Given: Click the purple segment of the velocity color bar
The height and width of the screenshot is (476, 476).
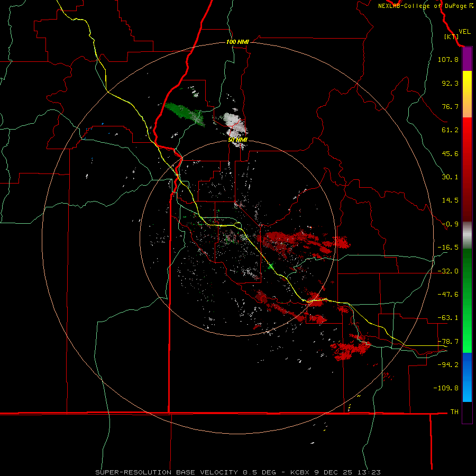Looking at the screenshot, I should [467, 59].
